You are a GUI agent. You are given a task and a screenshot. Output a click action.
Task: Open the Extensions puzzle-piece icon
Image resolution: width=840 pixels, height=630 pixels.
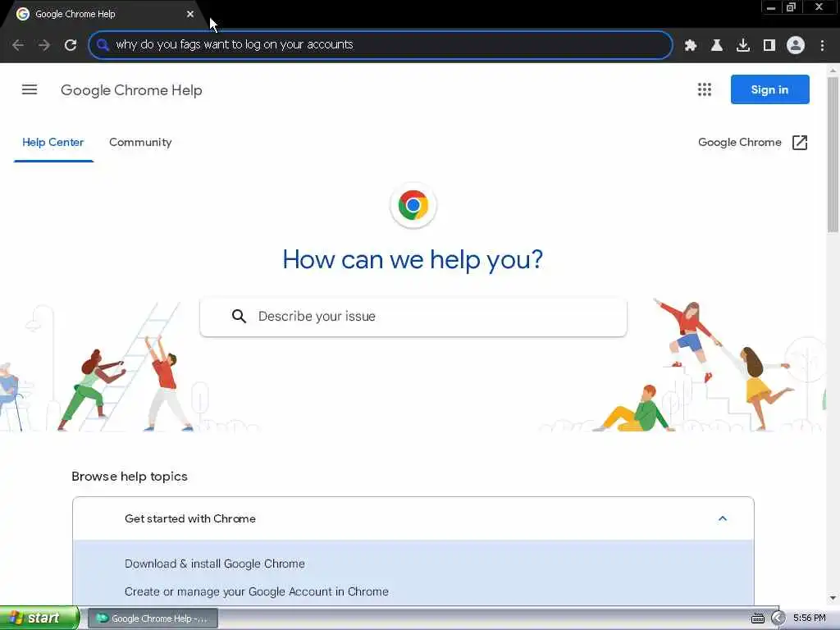pos(691,45)
